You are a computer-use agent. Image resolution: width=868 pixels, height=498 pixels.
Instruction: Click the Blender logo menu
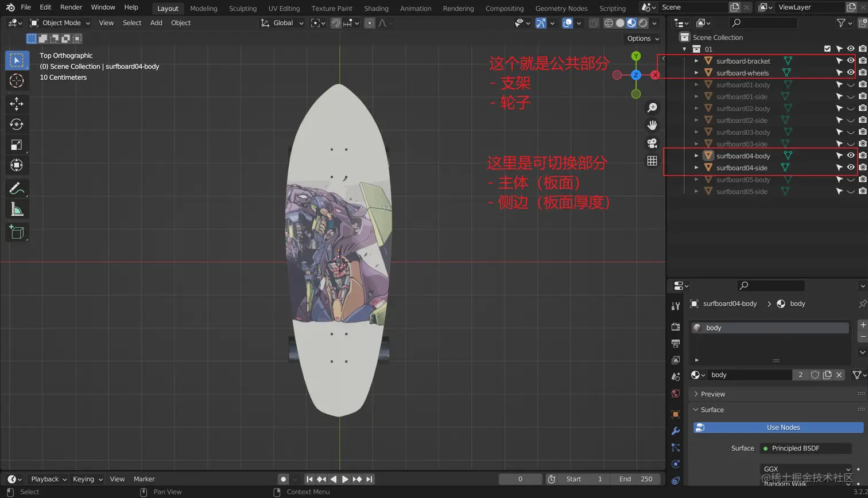point(10,7)
